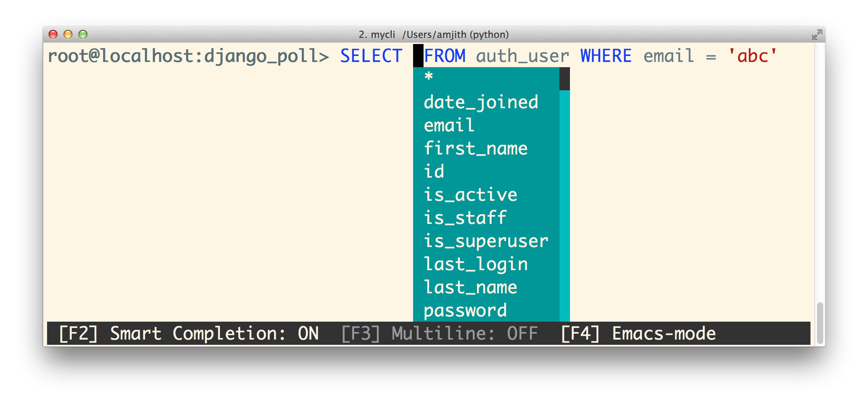868x406 pixels.
Task: Pick "is_superuser" from the autocomplete popup
Action: pos(486,241)
